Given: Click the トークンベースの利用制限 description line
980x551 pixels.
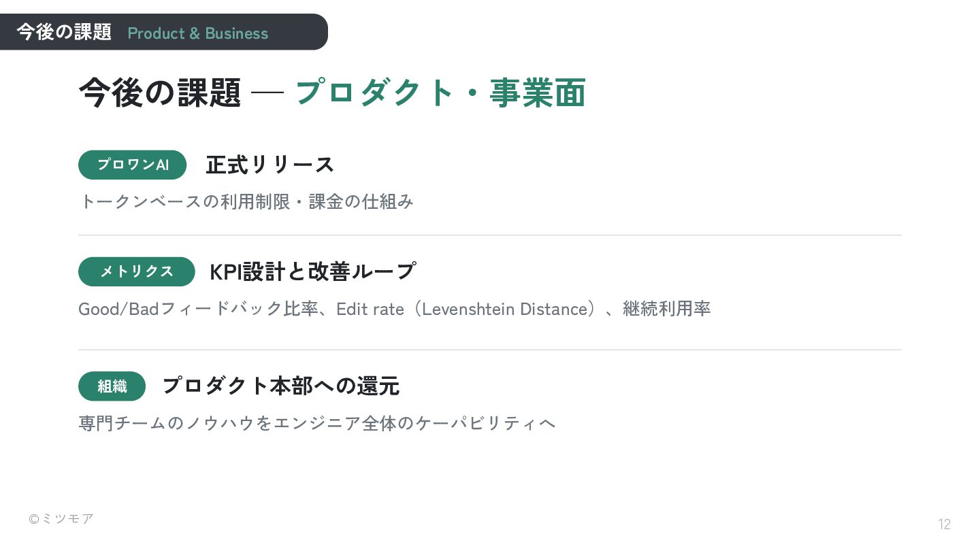Looking at the screenshot, I should (246, 202).
